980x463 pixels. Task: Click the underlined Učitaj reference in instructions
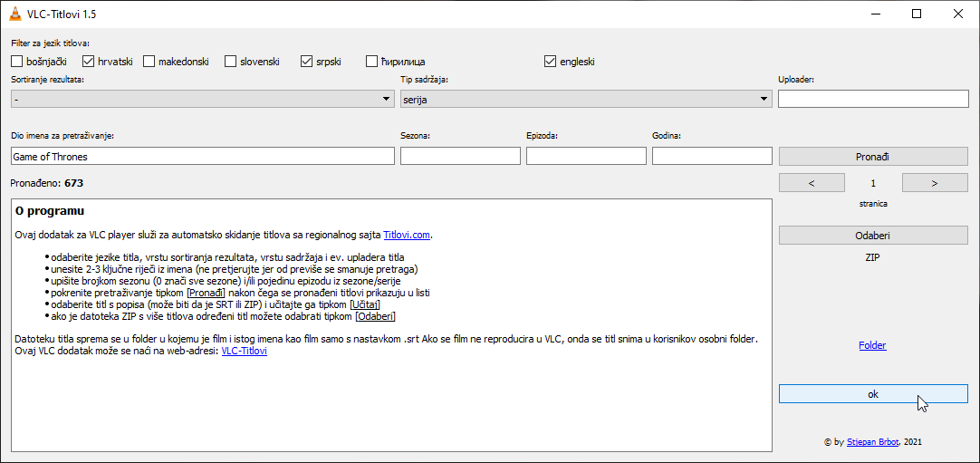point(365,304)
